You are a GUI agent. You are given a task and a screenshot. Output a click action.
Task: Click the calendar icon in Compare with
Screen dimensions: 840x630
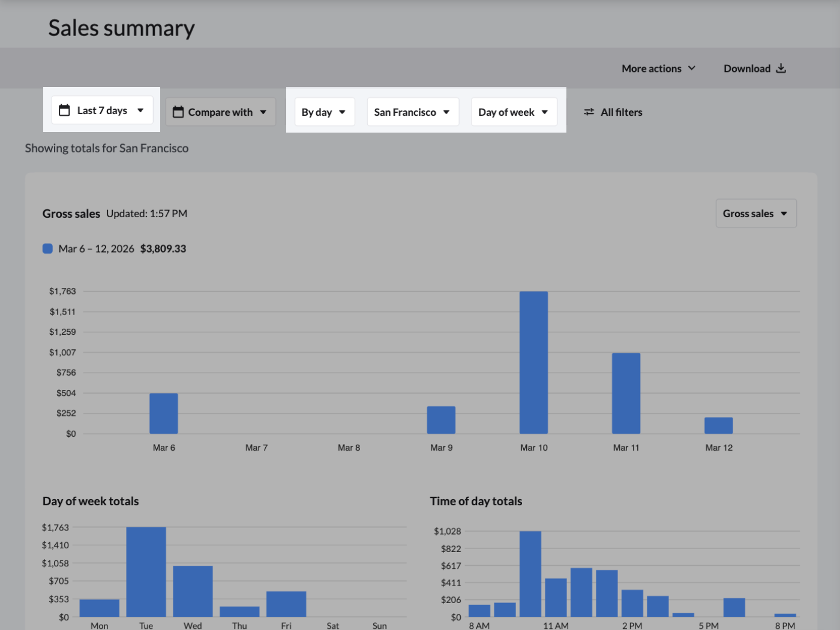coord(178,112)
